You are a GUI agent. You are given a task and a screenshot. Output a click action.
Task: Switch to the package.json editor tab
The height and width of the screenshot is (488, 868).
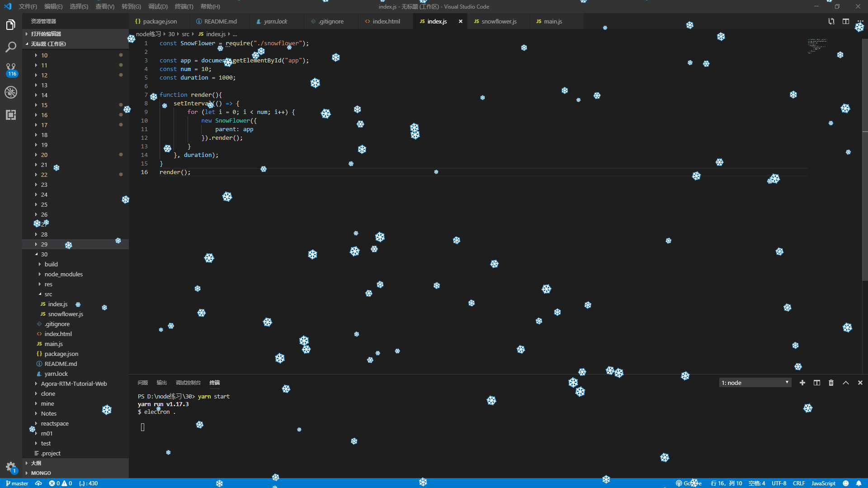(159, 21)
